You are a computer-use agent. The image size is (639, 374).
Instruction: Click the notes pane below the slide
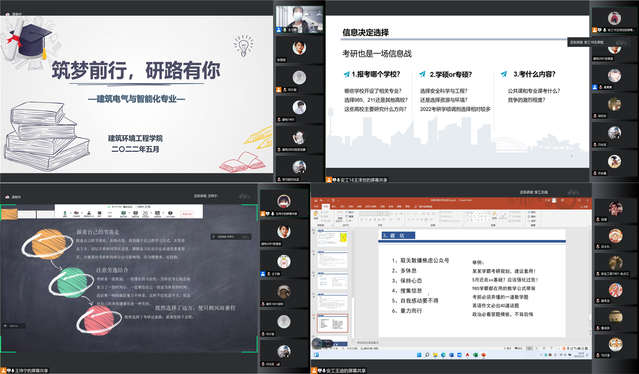pos(473,343)
